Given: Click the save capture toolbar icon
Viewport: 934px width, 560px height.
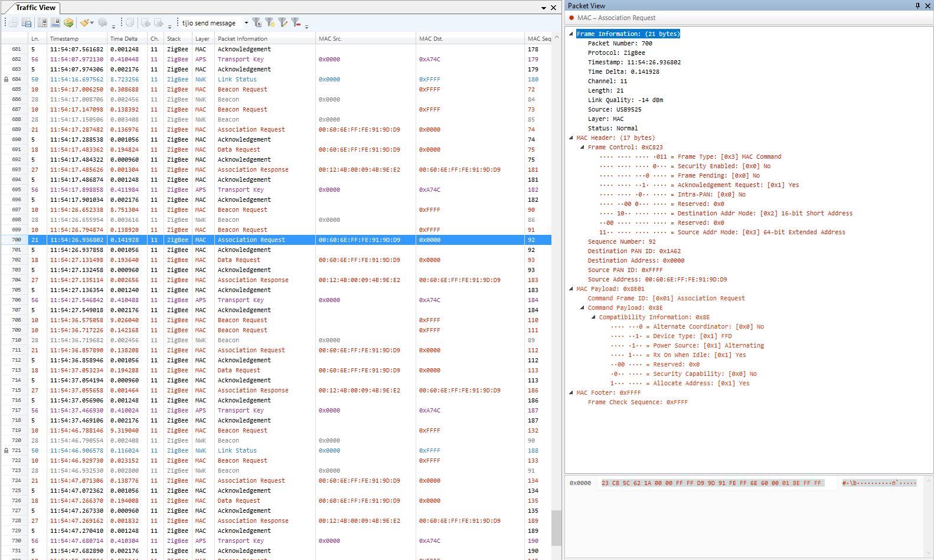Looking at the screenshot, I should [x=27, y=22].
